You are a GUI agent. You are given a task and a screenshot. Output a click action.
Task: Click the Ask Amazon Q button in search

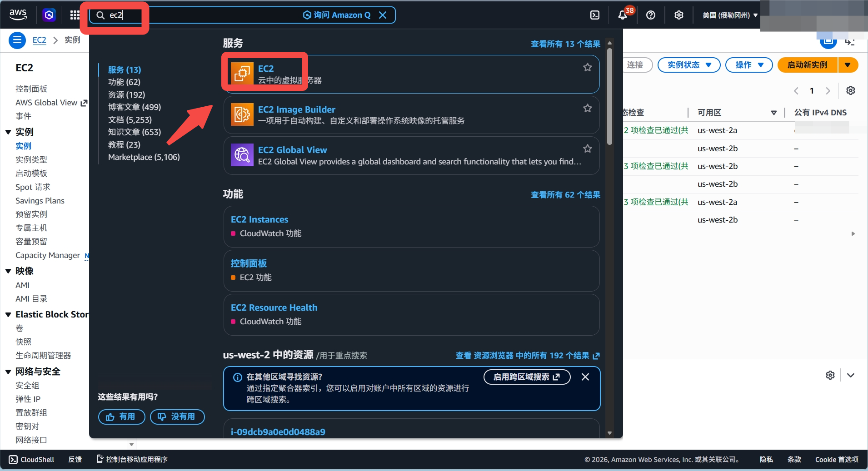tap(337, 15)
